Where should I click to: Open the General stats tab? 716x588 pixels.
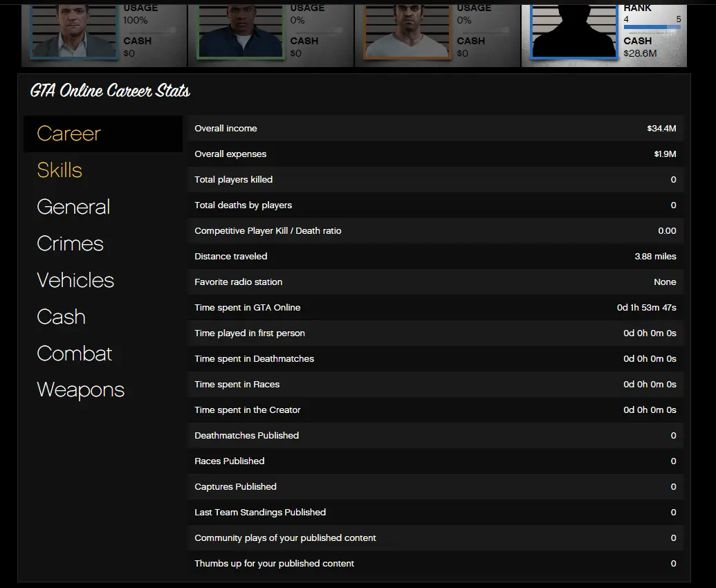click(73, 207)
